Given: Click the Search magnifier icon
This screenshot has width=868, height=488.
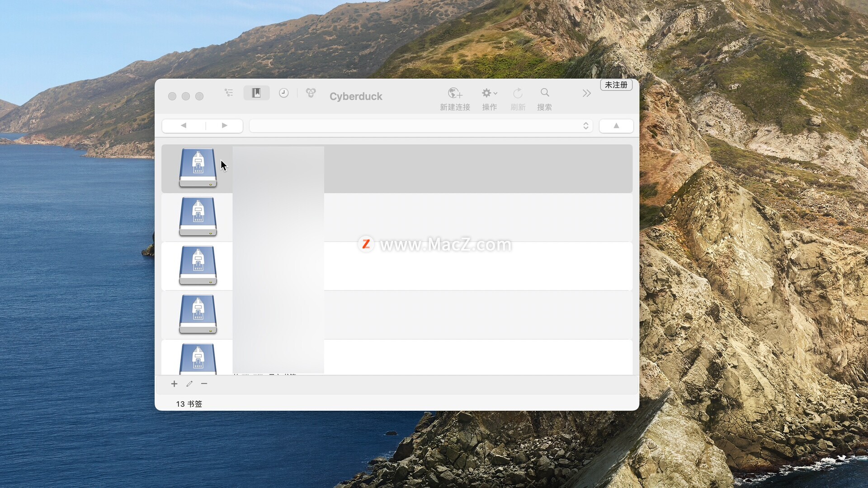Looking at the screenshot, I should pyautogui.click(x=545, y=93).
